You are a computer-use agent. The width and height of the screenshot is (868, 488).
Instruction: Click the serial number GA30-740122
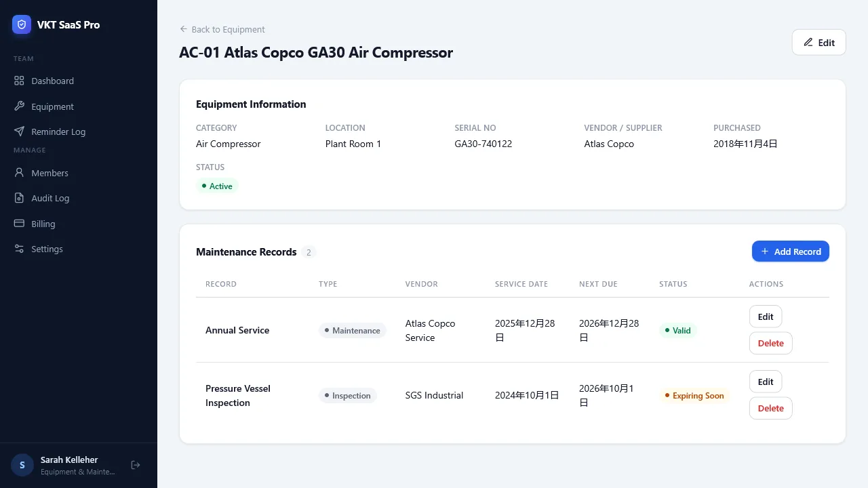pos(484,144)
